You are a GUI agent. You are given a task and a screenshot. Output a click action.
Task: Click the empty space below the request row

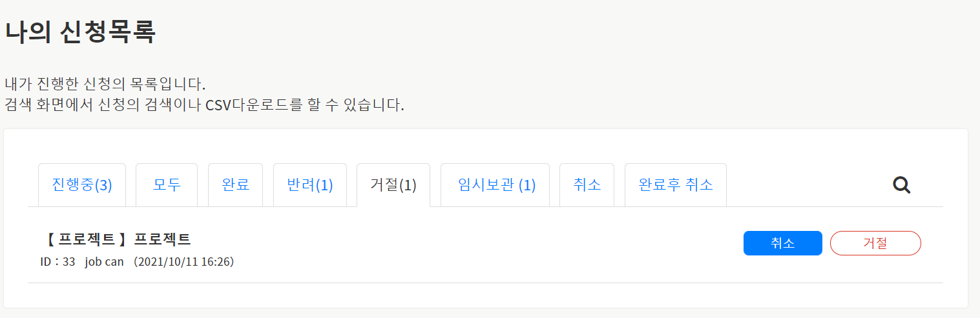(485, 295)
